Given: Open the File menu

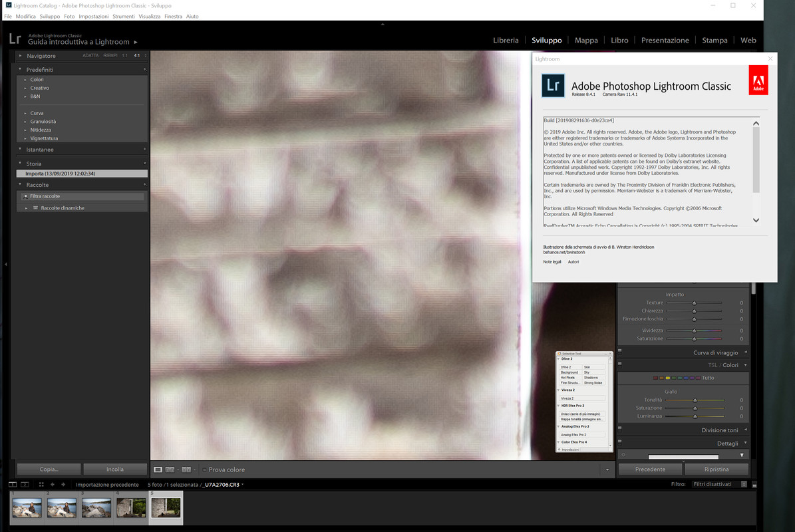Looking at the screenshot, I should [7, 16].
